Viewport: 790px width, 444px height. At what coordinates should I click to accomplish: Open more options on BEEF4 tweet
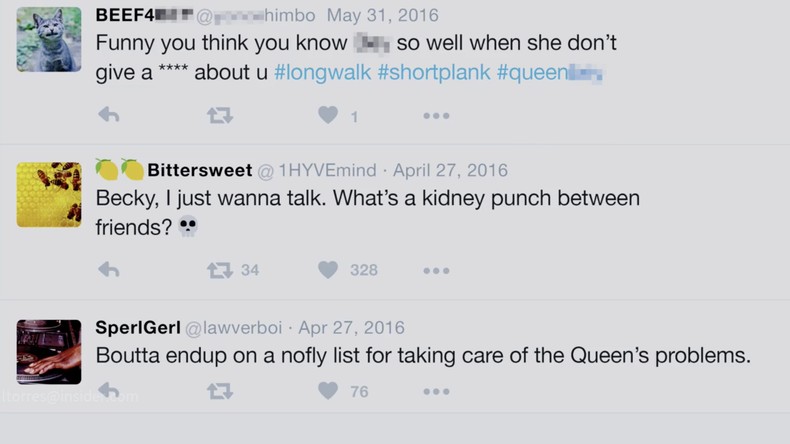[x=436, y=116]
